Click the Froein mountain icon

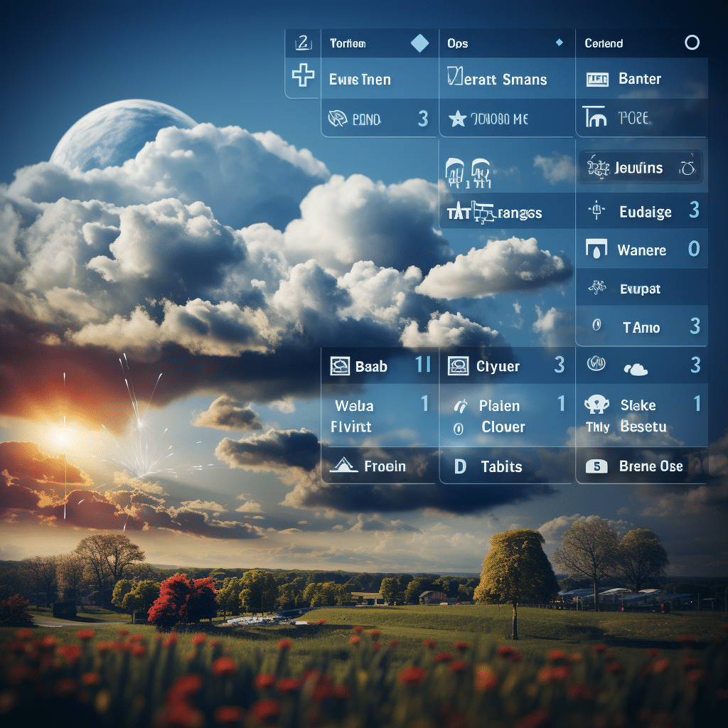343,465
